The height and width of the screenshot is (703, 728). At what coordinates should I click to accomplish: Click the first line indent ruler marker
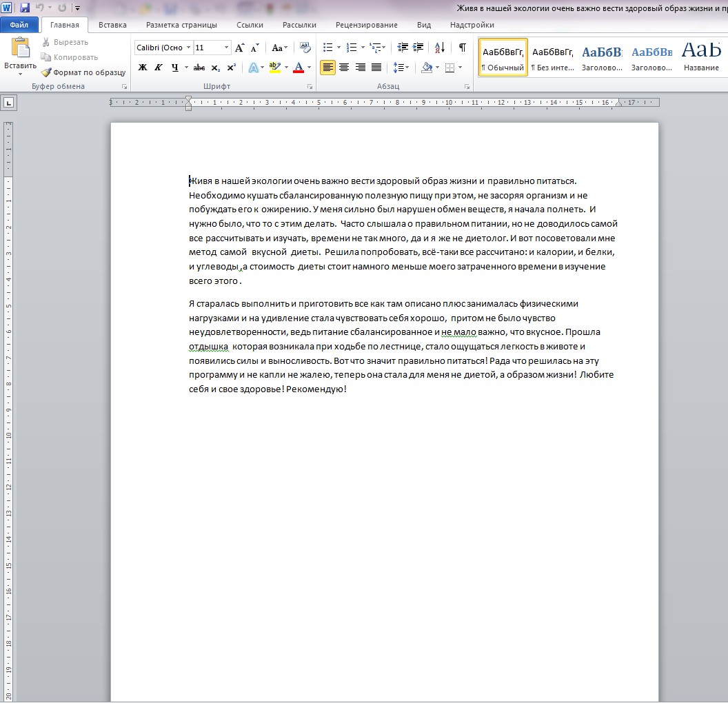(188, 99)
